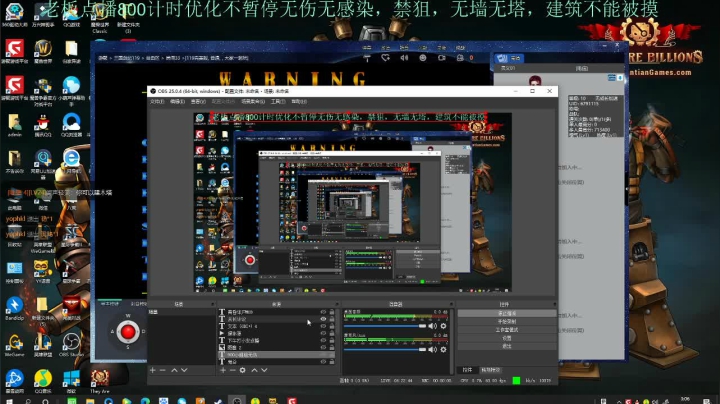This screenshot has width=720, height=404.
Task: Toggle lock on the 图像 2 source
Action: coord(332,348)
